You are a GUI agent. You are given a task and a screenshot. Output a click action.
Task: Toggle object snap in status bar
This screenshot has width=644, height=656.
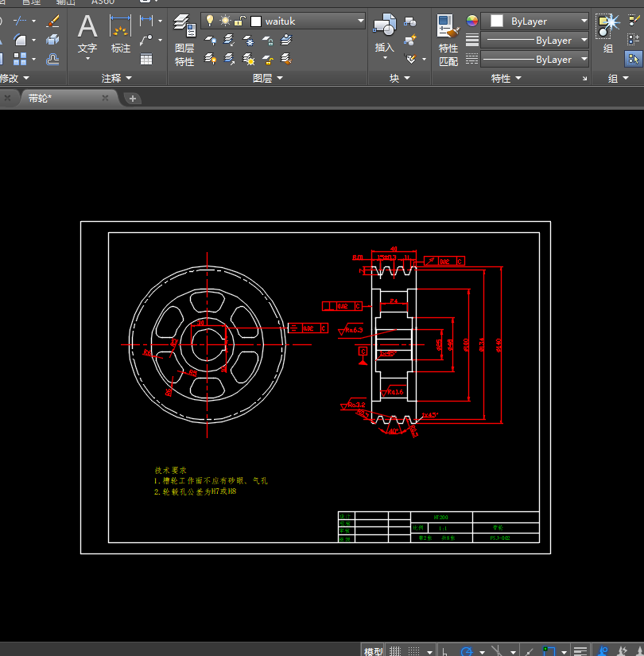pyautogui.click(x=549, y=651)
